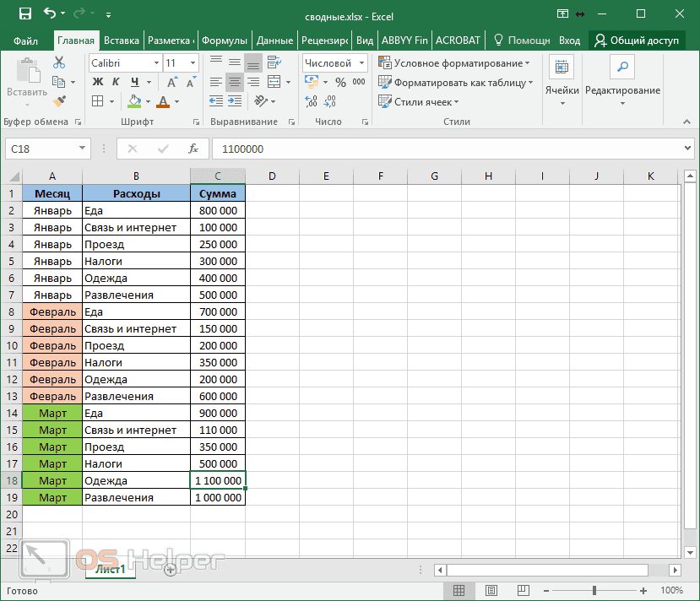
Task: Select the Формат по образцу brush icon
Action: coord(59,101)
